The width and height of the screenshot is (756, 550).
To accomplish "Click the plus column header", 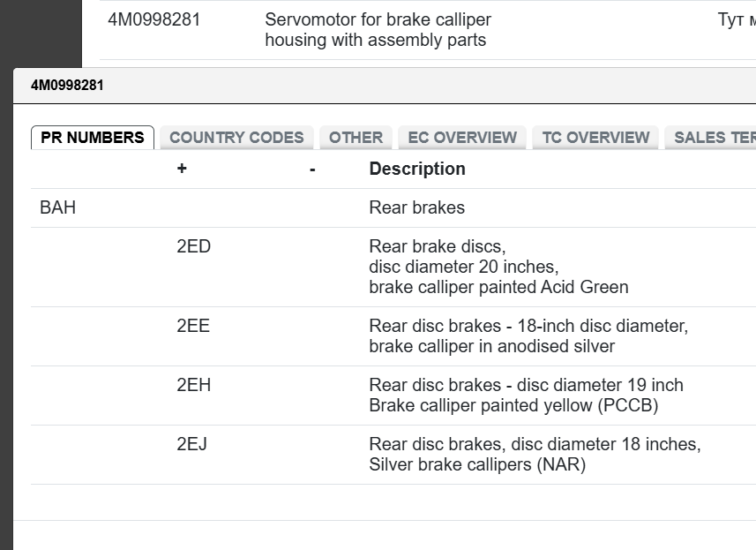I will tap(182, 169).
